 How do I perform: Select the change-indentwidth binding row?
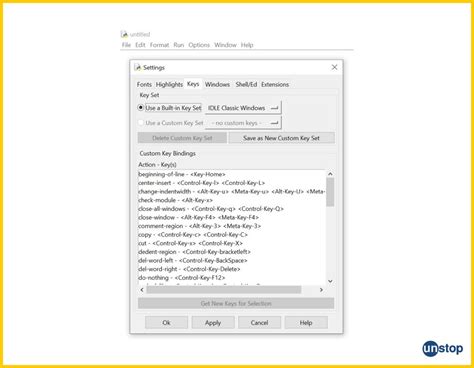232,192
